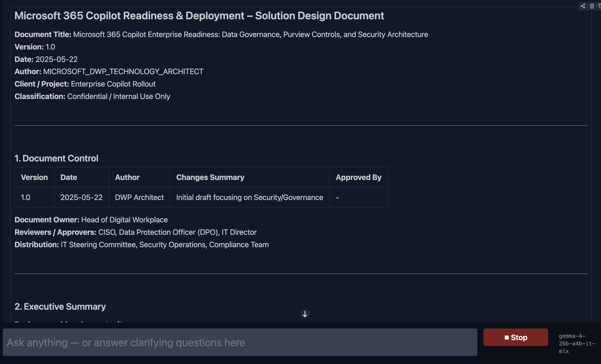
Task: Click the Version column header
Action: pyautogui.click(x=34, y=177)
